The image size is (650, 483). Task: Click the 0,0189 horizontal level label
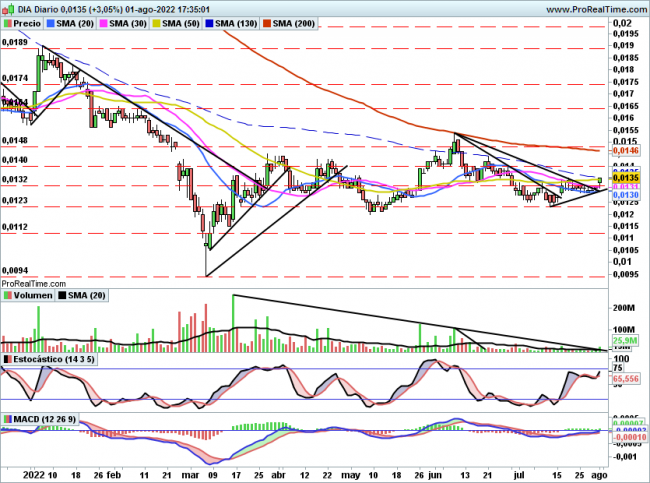(x=14, y=43)
